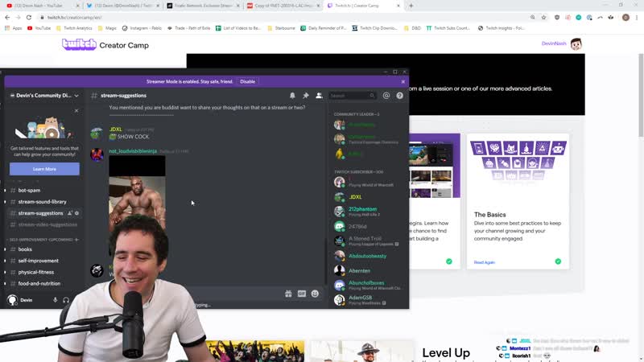The height and width of the screenshot is (362, 644).
Task: Open Discord mentions inbox icon
Action: (386, 96)
